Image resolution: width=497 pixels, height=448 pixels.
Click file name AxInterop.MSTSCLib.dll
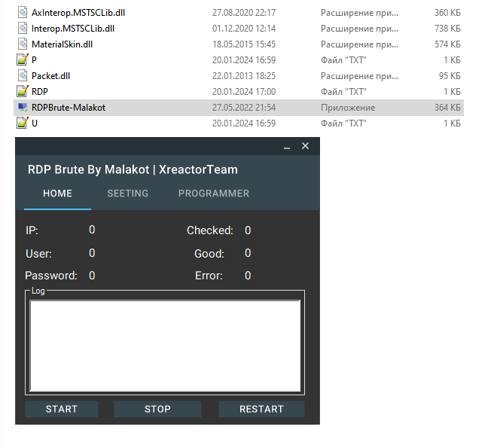78,13
